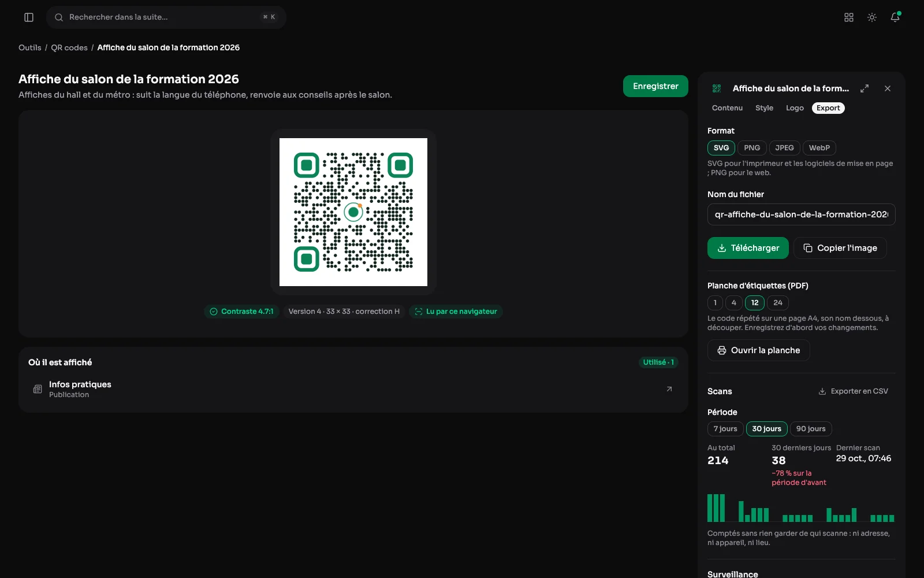Screen dimensions: 924x578
Task: Open notifications bell
Action: pos(895,17)
